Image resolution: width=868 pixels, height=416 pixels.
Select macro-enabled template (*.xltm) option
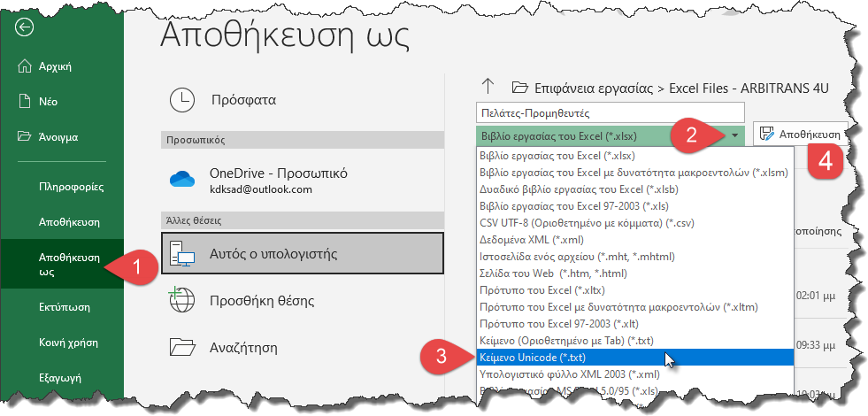pos(635,306)
